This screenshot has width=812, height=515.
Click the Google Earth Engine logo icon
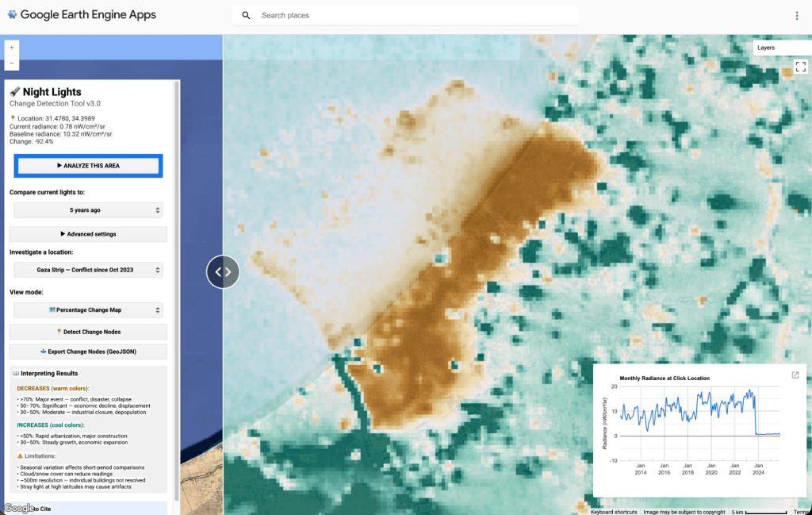pos(12,14)
